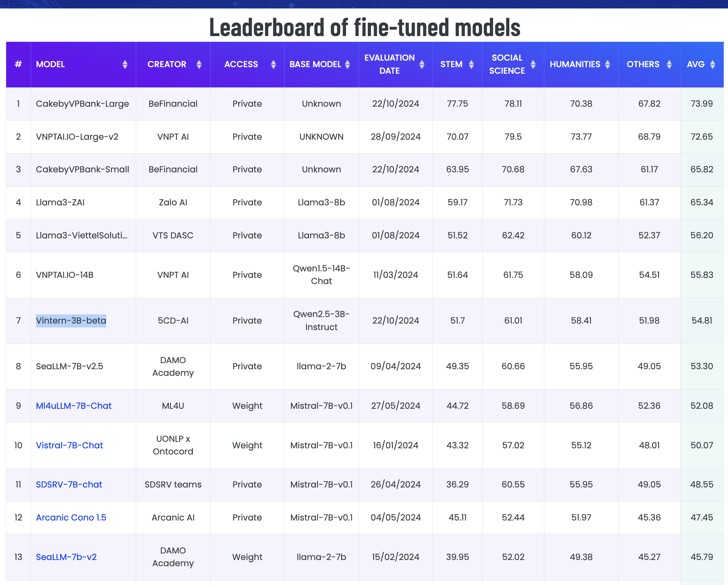Open the Ml4uLLM-7B-Chat model link
The height and width of the screenshot is (585, 728).
[74, 406]
